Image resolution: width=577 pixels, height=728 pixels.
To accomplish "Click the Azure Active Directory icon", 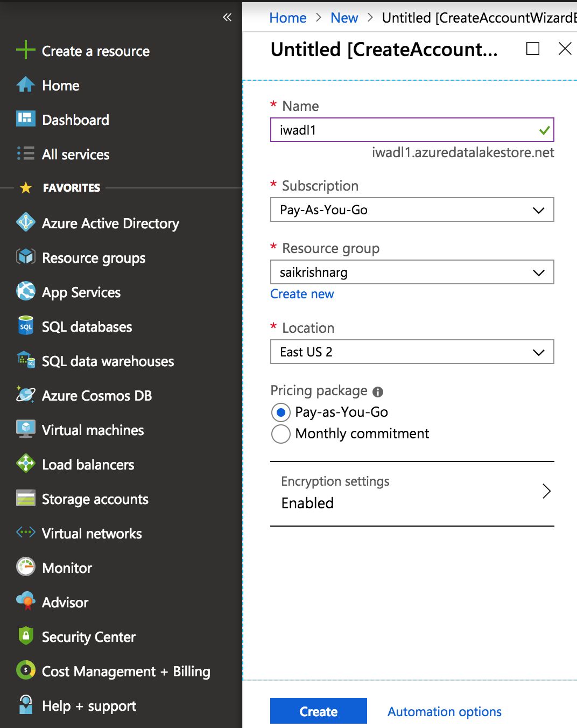I will pyautogui.click(x=26, y=222).
